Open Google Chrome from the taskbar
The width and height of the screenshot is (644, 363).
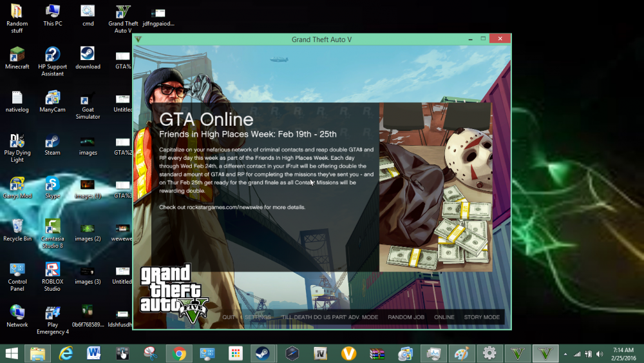pyautogui.click(x=178, y=353)
